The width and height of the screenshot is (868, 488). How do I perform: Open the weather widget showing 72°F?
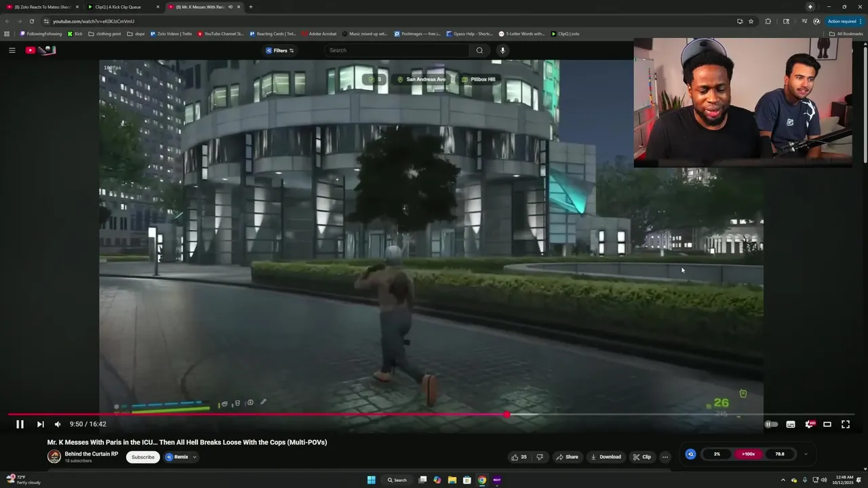click(x=23, y=480)
